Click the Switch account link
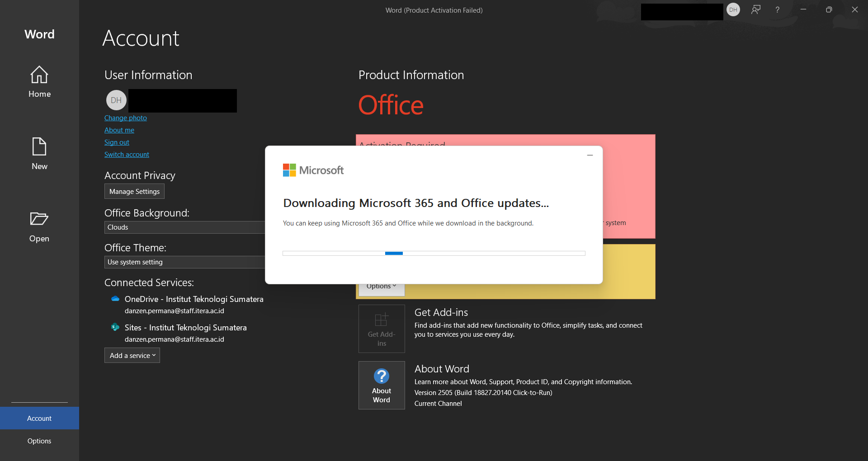The image size is (868, 461). [x=127, y=155]
